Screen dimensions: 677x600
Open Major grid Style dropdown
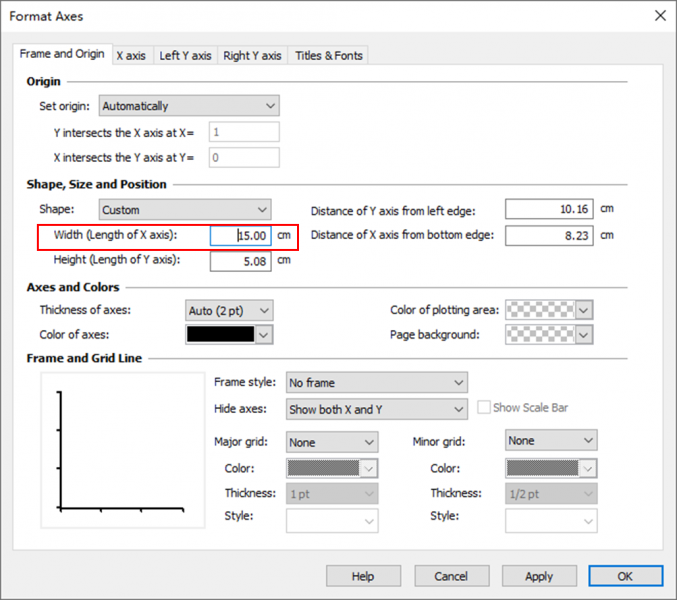coord(332,521)
